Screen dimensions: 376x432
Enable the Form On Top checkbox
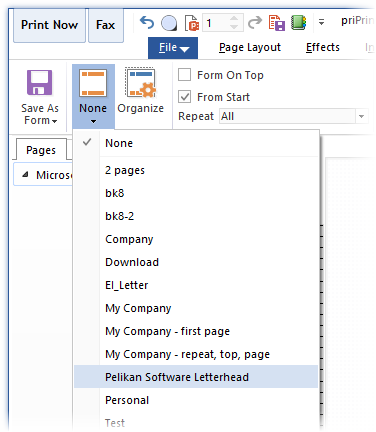[x=184, y=75]
